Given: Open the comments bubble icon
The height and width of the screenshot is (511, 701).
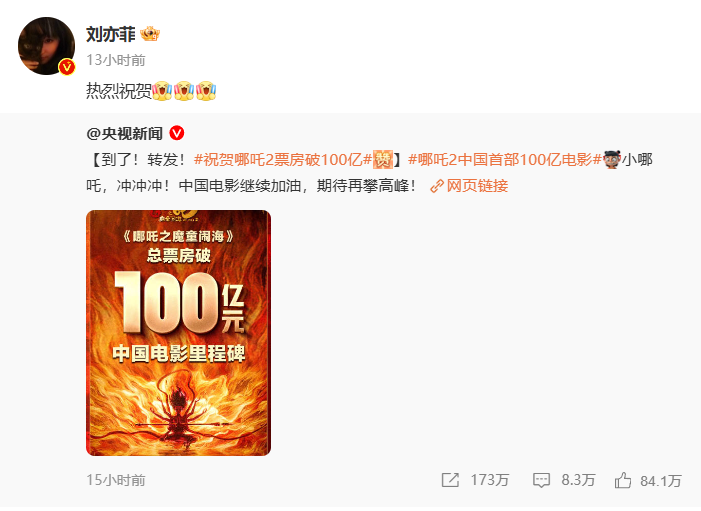Looking at the screenshot, I should click(x=541, y=480).
